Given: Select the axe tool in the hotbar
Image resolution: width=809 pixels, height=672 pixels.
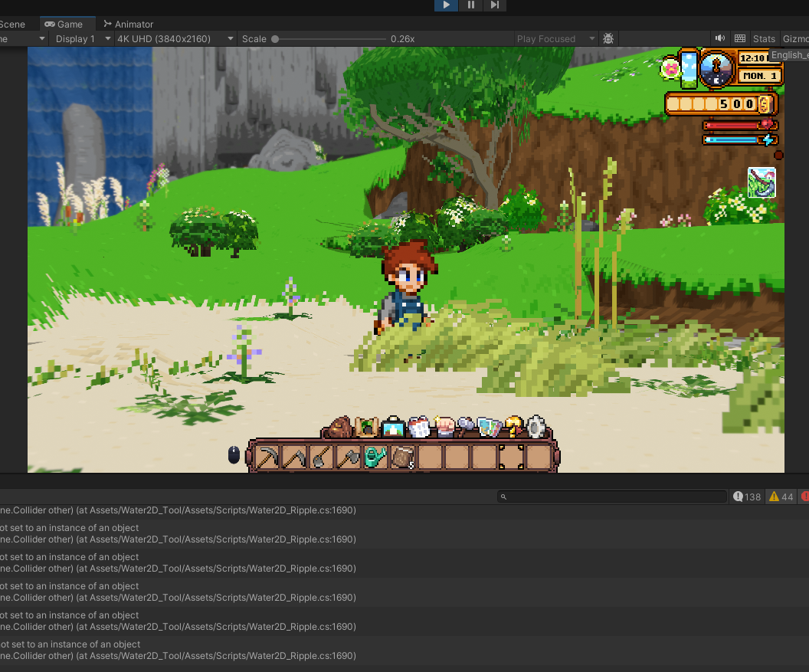Looking at the screenshot, I should 348,456.
